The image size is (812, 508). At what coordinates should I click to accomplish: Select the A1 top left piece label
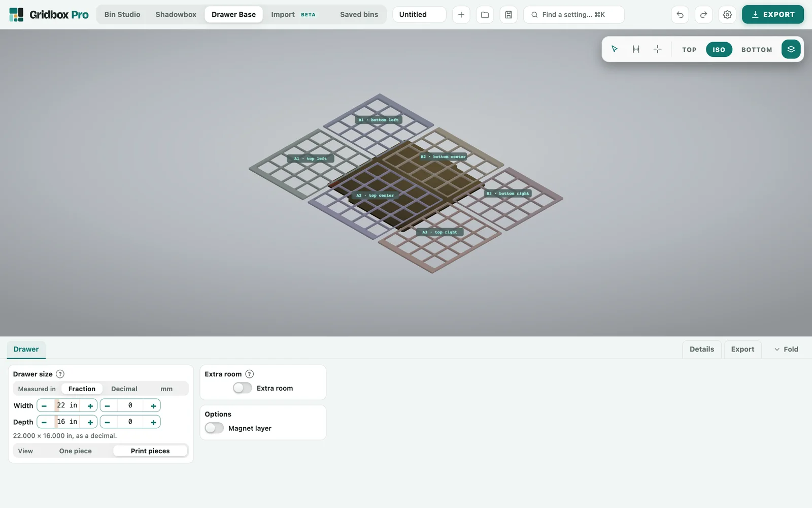[x=310, y=158]
